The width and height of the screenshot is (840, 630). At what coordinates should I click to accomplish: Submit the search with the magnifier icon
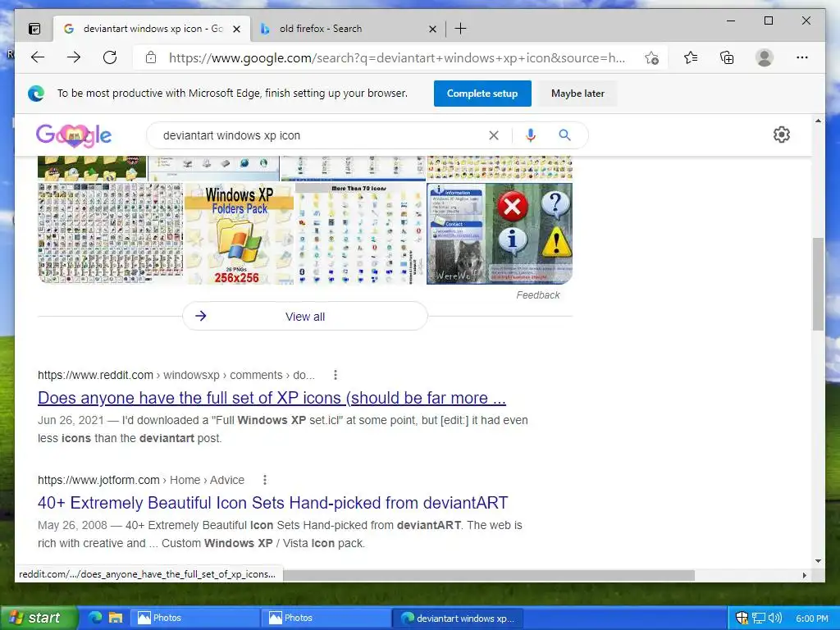pos(564,135)
